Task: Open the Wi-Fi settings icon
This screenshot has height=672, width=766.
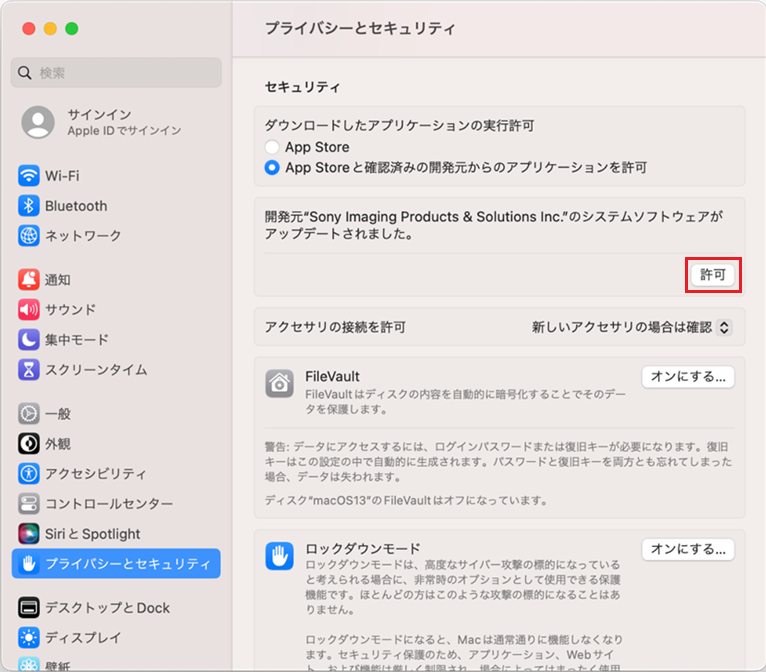Action: point(29,176)
